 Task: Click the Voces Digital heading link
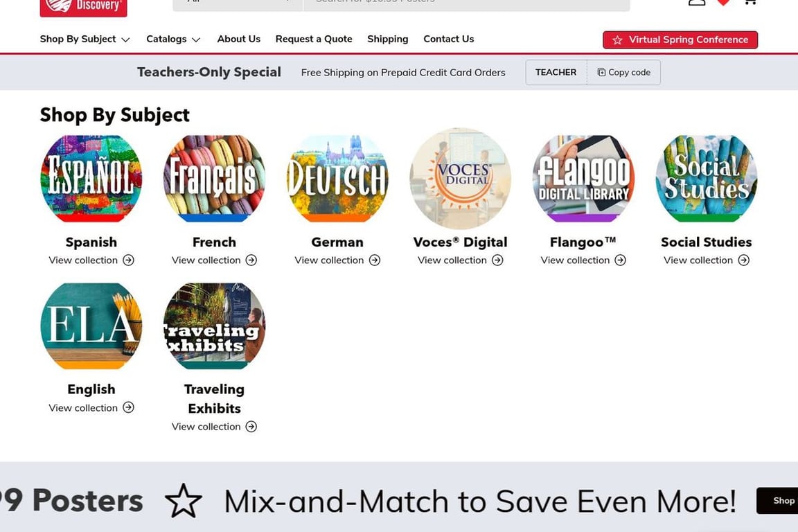click(460, 242)
